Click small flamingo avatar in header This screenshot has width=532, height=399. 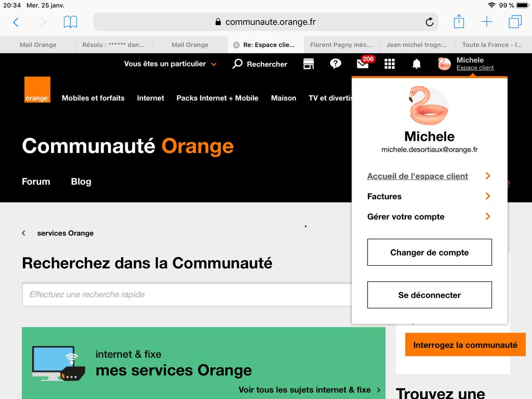(x=444, y=64)
